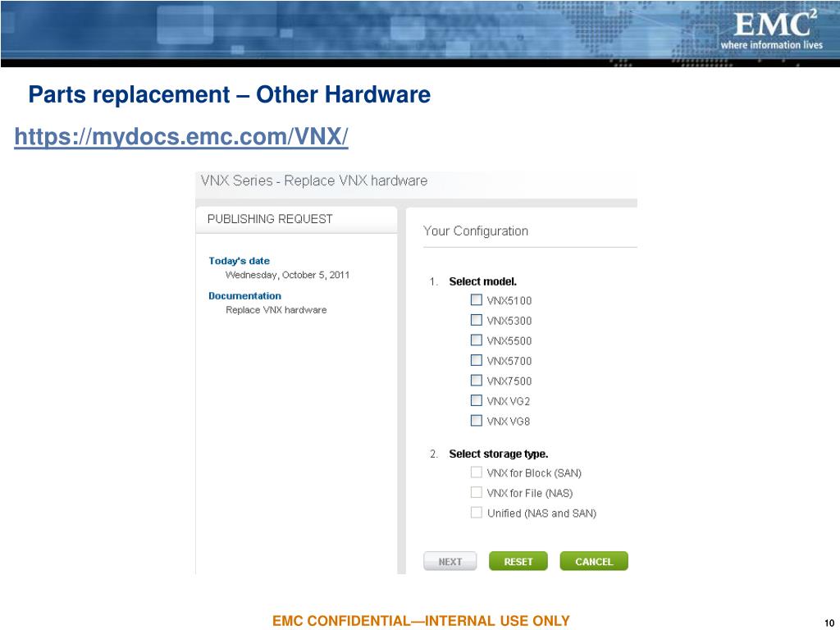Click the "Today's date" heading
Screen dimensions: 840x630
(x=239, y=261)
